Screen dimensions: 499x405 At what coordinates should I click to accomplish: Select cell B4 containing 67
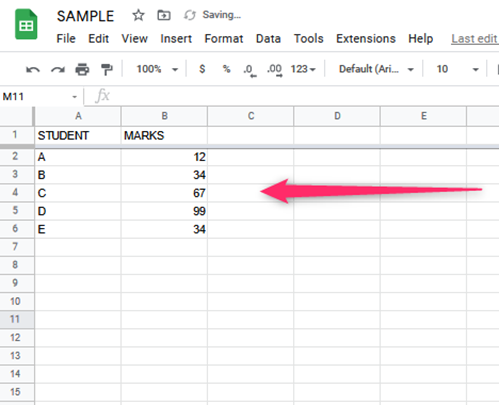click(x=164, y=193)
